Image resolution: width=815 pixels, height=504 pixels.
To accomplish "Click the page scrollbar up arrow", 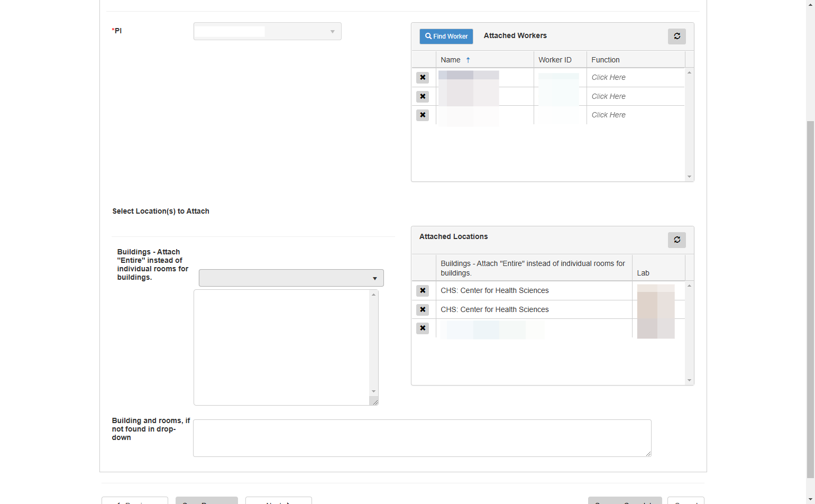I will click(x=810, y=4).
